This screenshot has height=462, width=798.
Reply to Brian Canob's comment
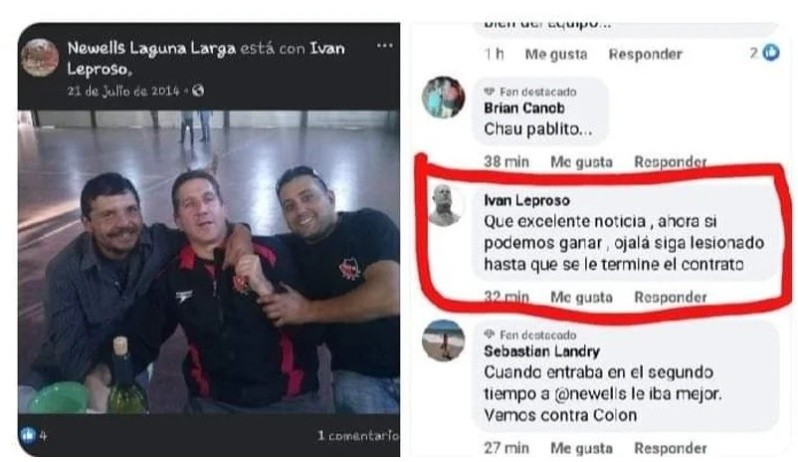pyautogui.click(x=670, y=162)
